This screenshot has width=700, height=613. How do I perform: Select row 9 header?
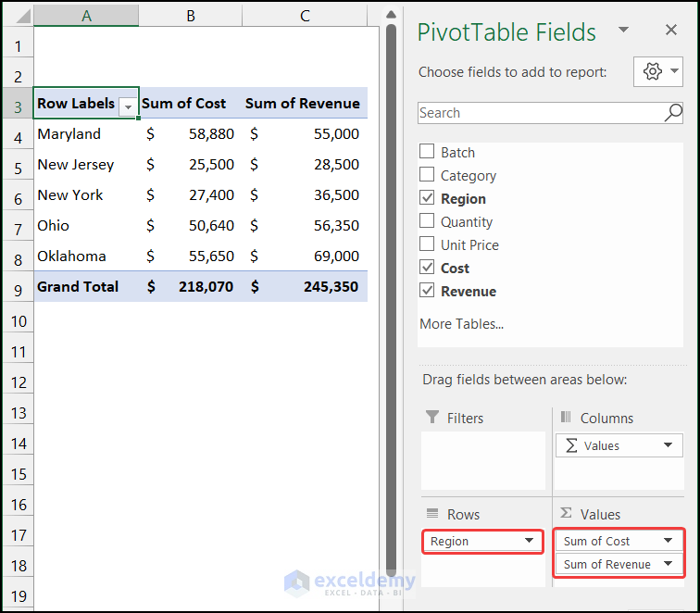[x=19, y=289]
